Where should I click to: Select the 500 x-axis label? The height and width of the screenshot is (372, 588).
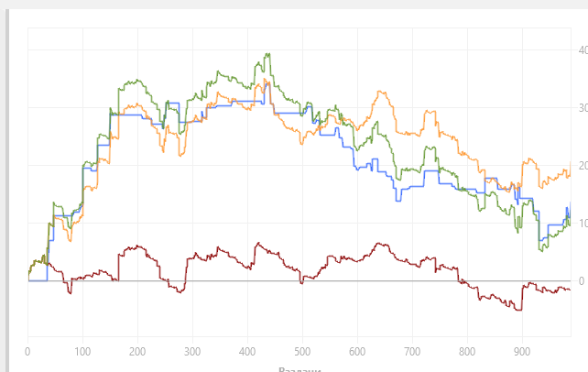[302, 351]
